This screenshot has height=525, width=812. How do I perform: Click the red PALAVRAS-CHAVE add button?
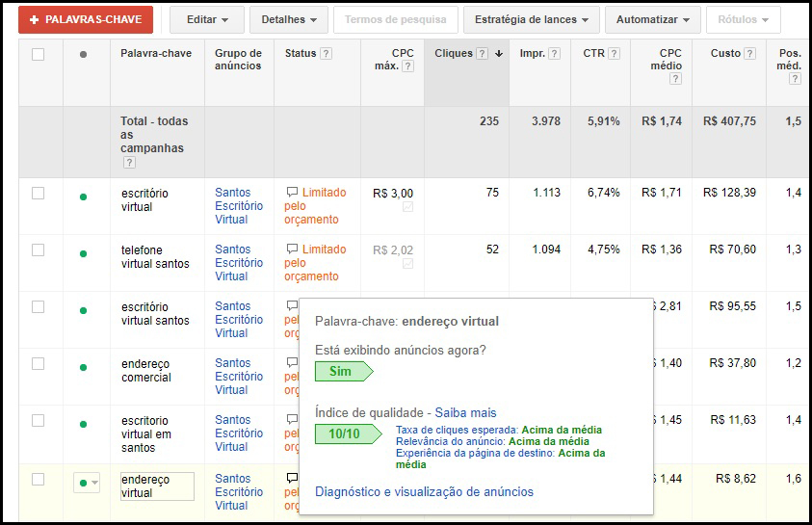(86, 19)
